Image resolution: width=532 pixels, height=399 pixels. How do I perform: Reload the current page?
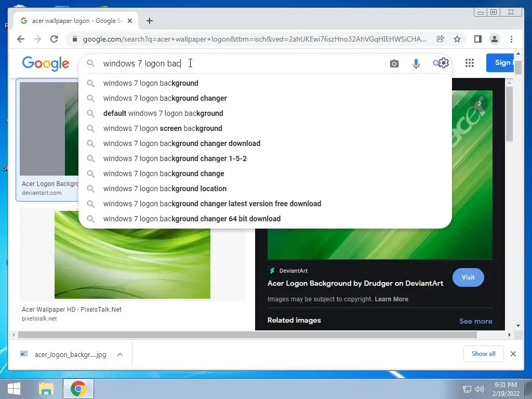[x=54, y=39]
